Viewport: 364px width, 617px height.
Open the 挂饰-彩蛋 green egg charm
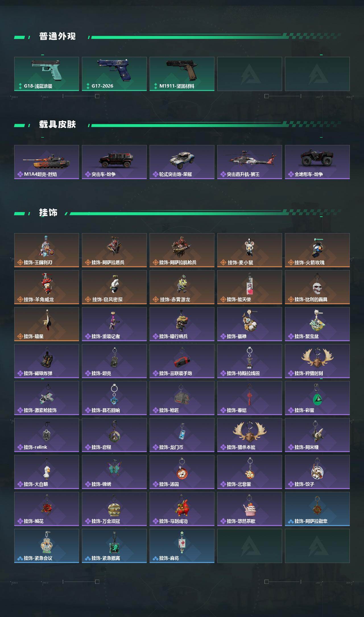pos(317,398)
